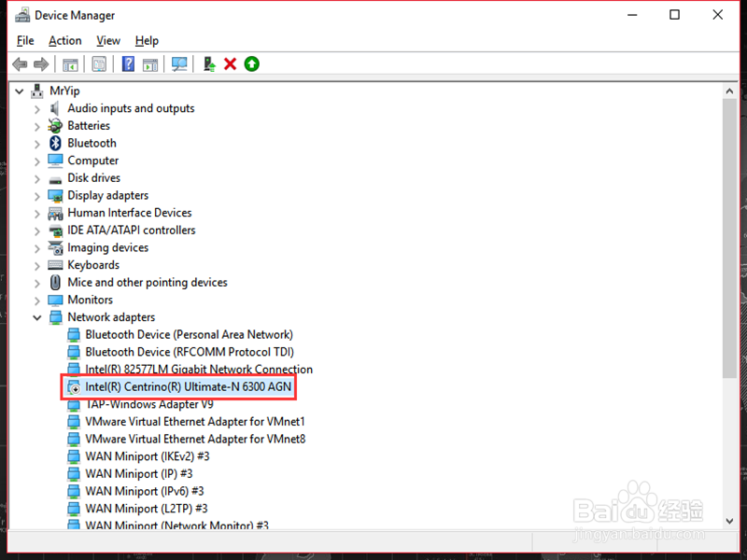Expand the Keyboards node arrow
The width and height of the screenshot is (747, 560).
[x=37, y=266]
